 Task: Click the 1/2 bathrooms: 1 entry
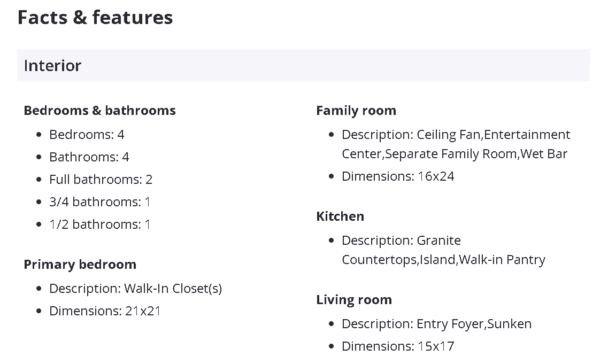pyautogui.click(x=100, y=224)
